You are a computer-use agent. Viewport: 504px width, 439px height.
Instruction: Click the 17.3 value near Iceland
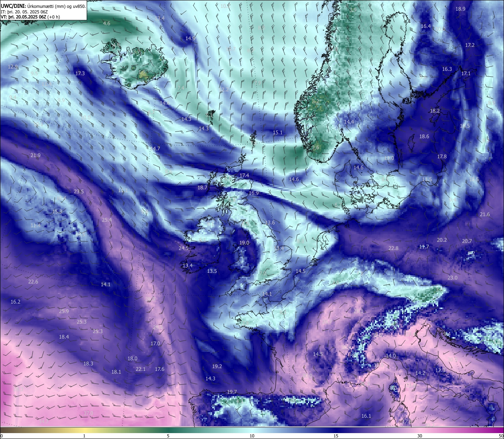pos(80,73)
